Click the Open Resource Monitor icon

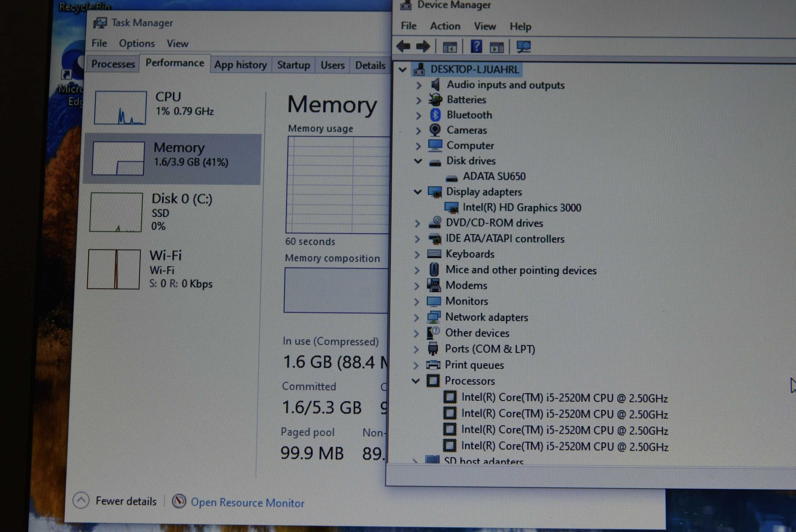(179, 501)
